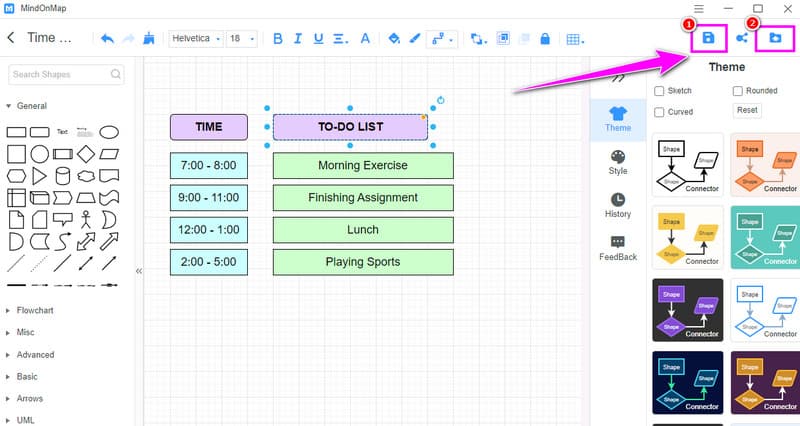The width and height of the screenshot is (800, 426).
Task: Underline the selected text
Action: [x=319, y=39]
